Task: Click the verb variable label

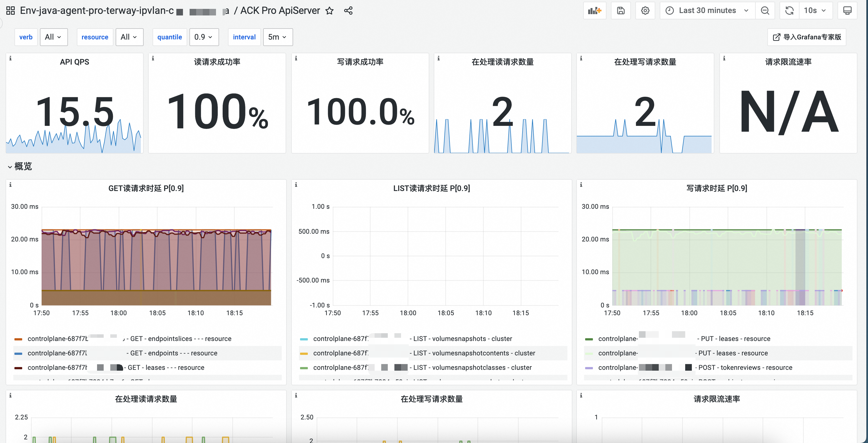Action: (26, 37)
